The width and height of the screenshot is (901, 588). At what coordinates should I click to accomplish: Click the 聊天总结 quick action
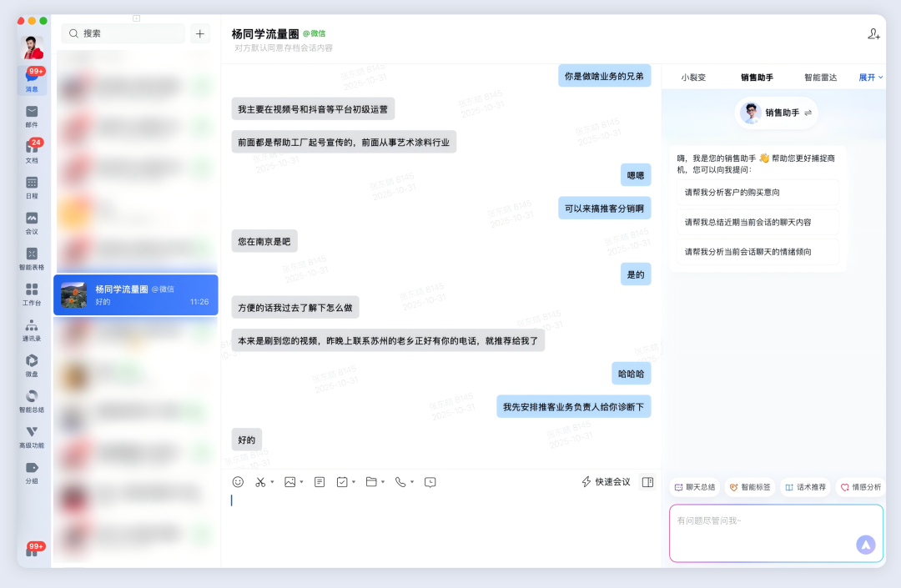click(693, 486)
